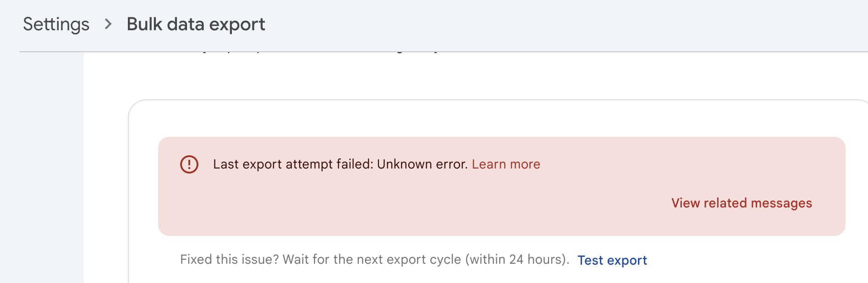
Task: Select the 'Last export attempt failed' message text
Action: tap(340, 164)
